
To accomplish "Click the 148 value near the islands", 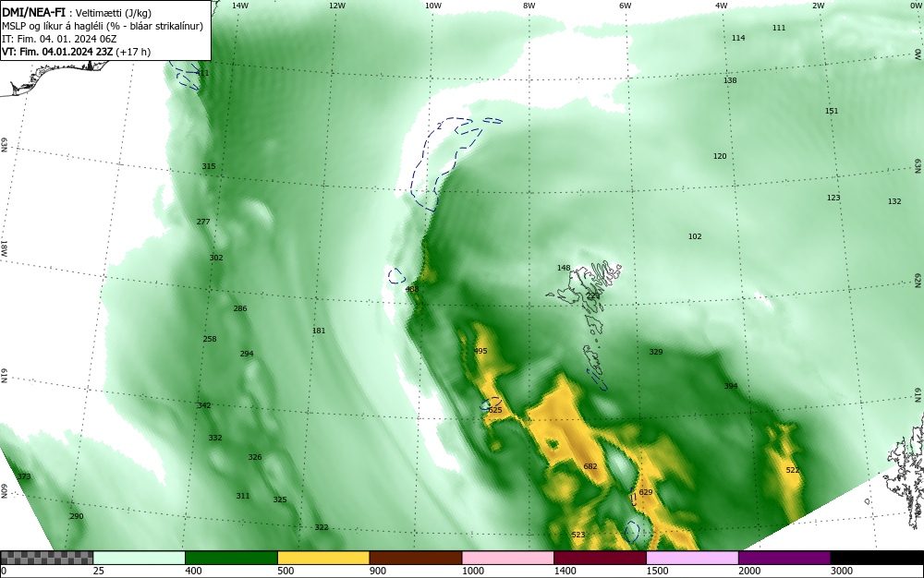I will click(x=564, y=268).
